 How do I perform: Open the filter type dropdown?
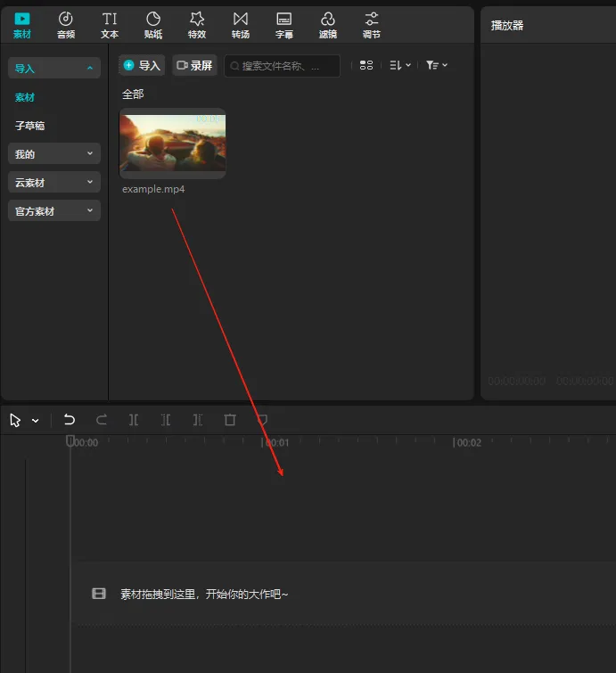437,65
